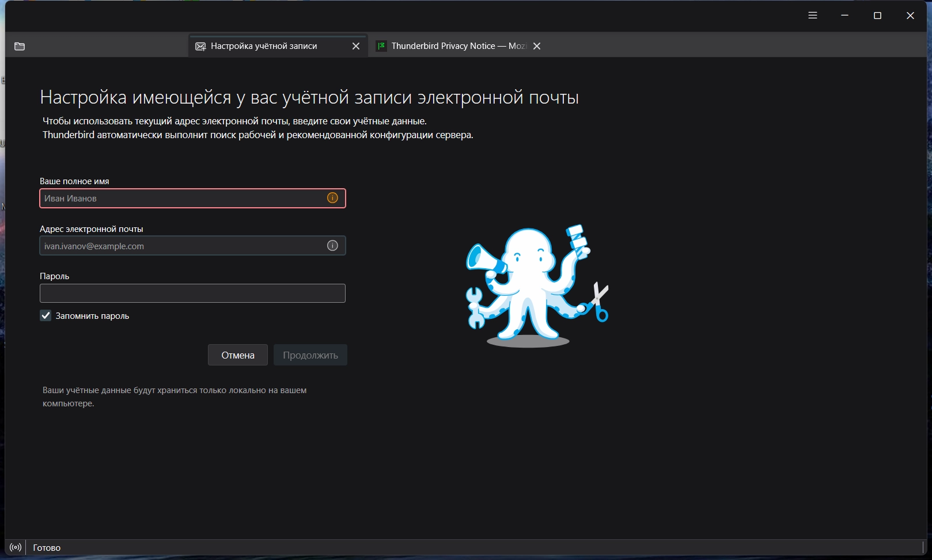Image resolution: width=932 pixels, height=560 pixels.
Task: Focus the email address input field
Action: click(x=192, y=246)
